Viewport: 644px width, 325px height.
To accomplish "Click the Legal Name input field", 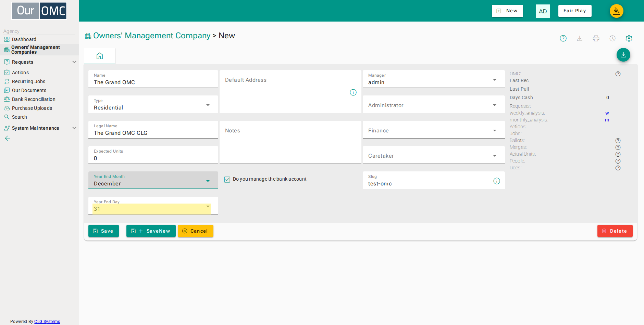I will tap(153, 130).
